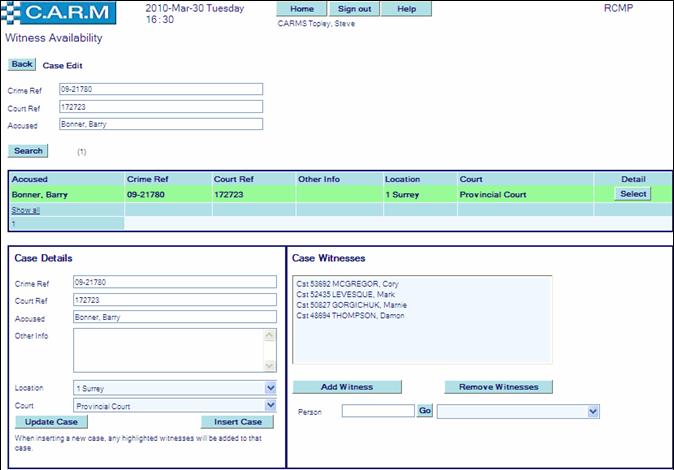
Task: Click the Search button
Action: point(28,151)
